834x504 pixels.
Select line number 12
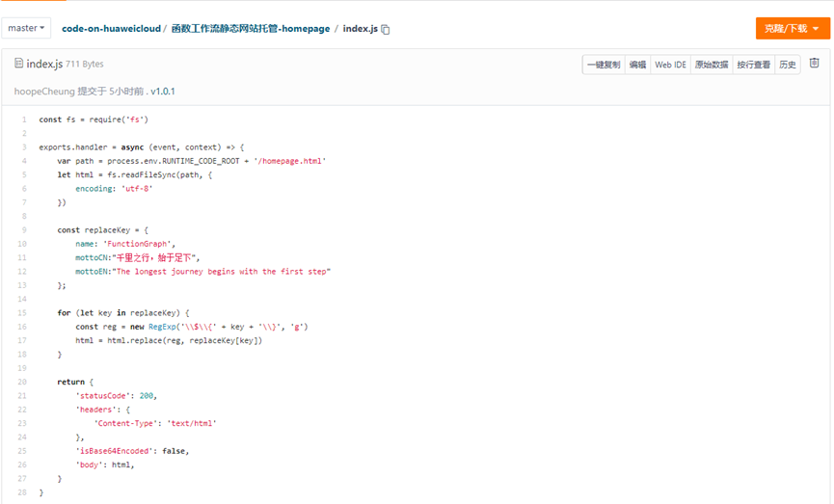pyautogui.click(x=22, y=272)
